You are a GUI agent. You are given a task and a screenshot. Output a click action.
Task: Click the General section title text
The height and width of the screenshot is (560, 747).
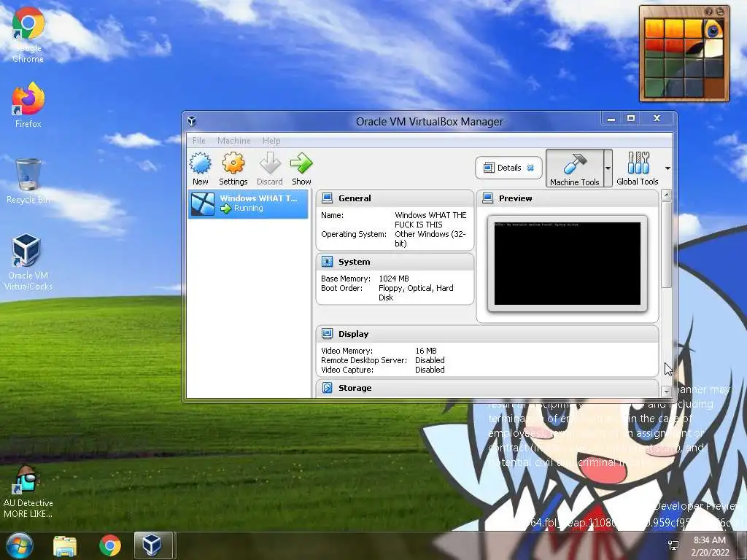tap(355, 198)
